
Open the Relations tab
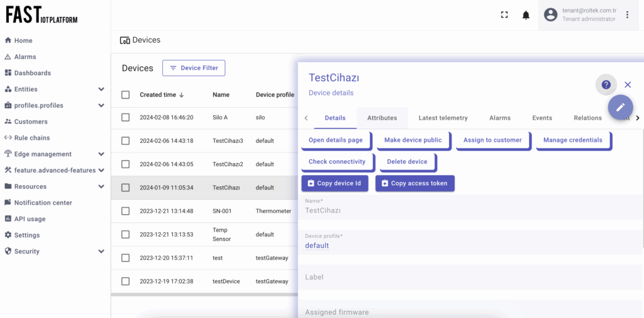pyautogui.click(x=588, y=118)
